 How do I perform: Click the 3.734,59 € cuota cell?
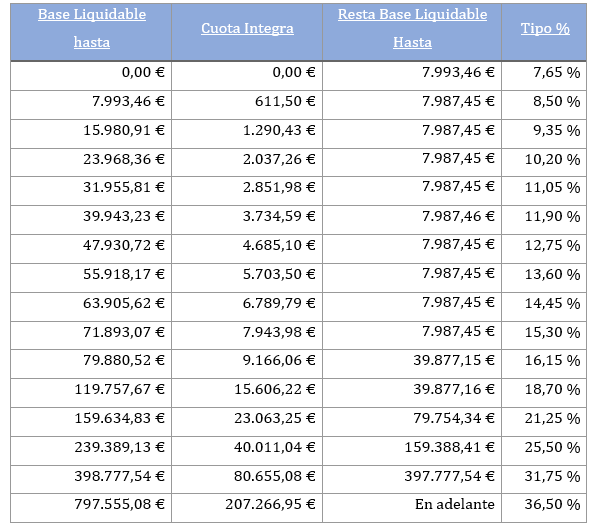click(247, 220)
